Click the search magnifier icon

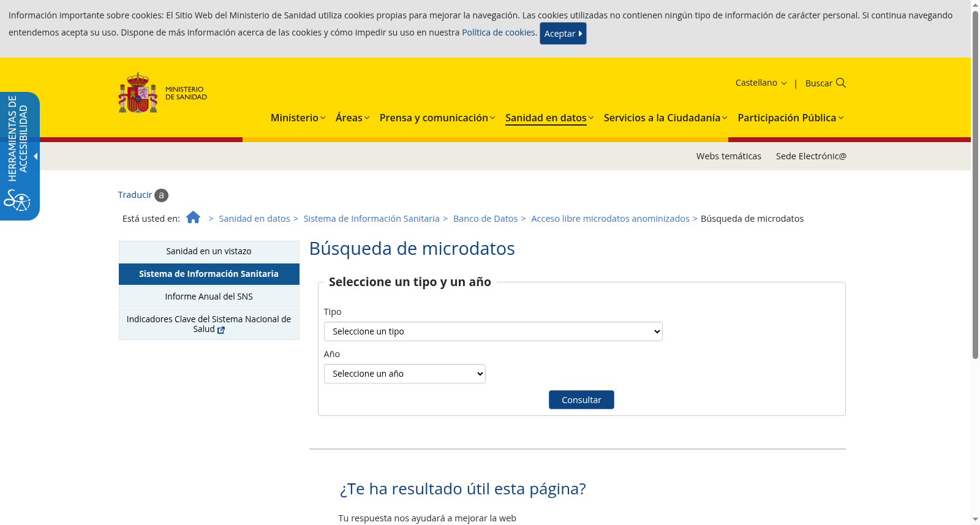841,83
